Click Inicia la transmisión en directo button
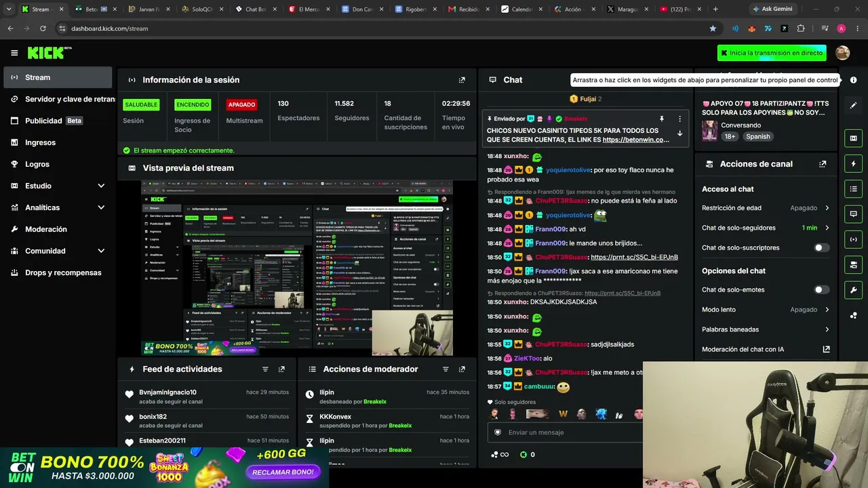 (772, 53)
